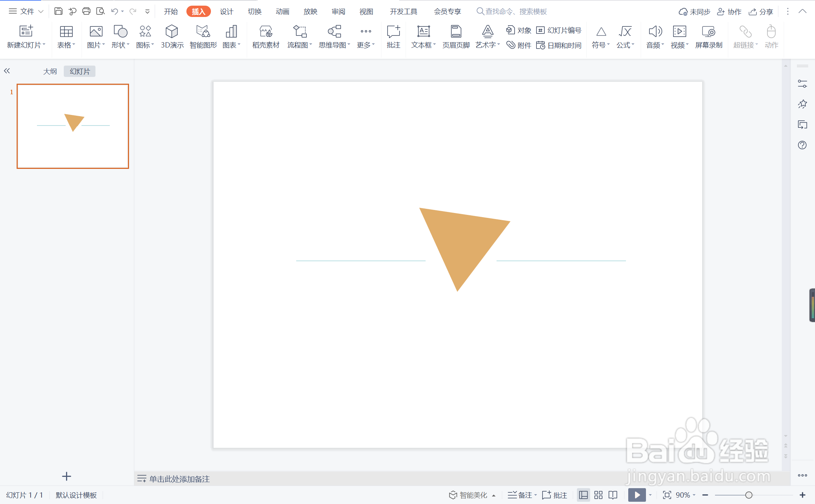The height and width of the screenshot is (504, 815).
Task: Switch to normal view in status bar
Action: click(583, 495)
